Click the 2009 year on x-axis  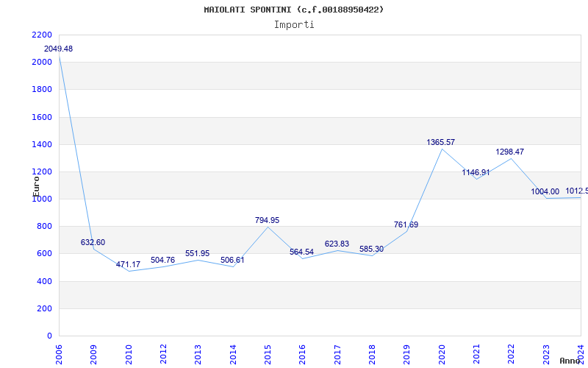click(94, 353)
